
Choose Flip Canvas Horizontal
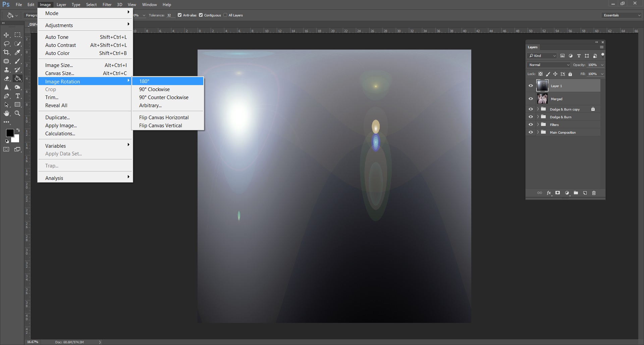coord(164,117)
